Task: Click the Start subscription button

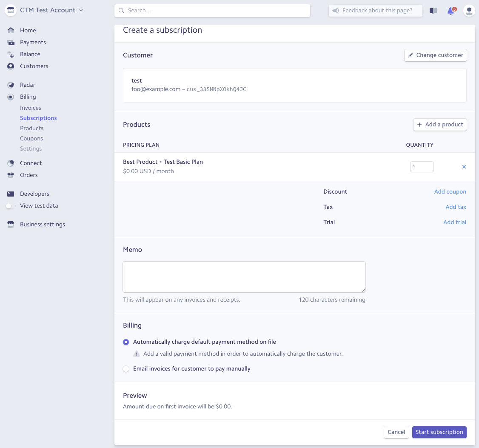Action: (439, 432)
